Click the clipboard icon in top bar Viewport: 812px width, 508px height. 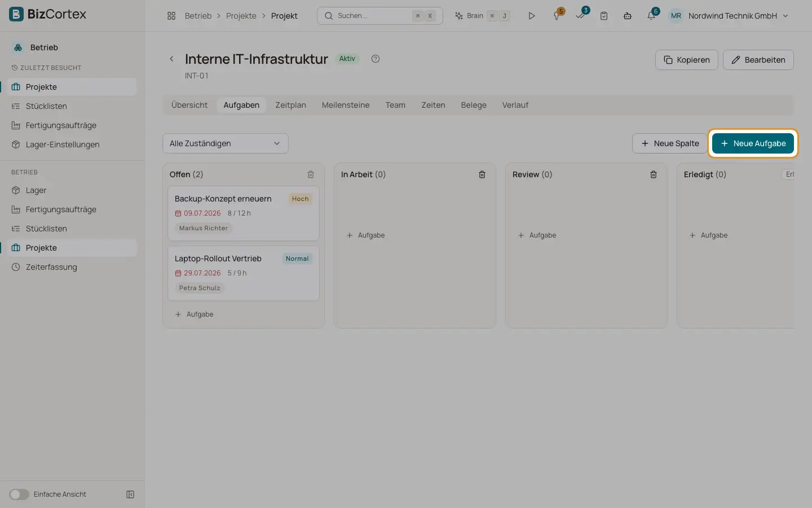[x=604, y=16]
